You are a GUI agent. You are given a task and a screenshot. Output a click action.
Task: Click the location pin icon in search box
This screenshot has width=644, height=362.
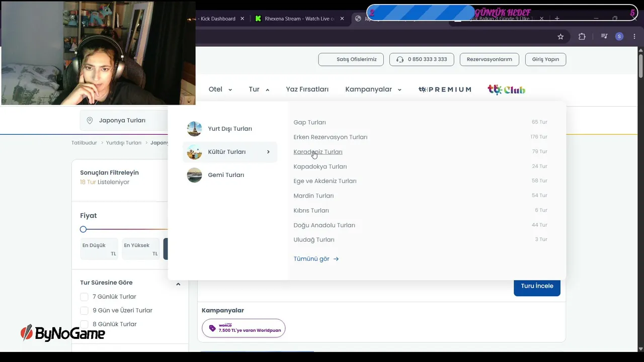90,121
